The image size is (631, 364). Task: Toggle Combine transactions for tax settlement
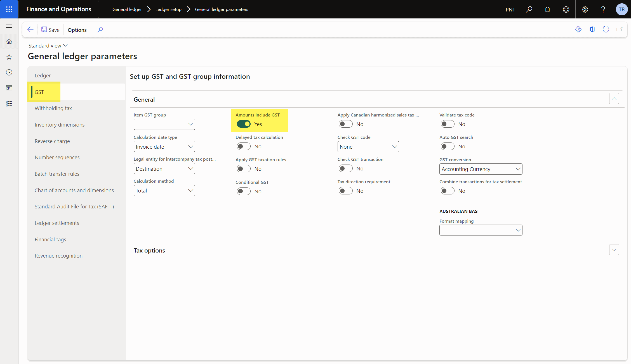click(448, 191)
